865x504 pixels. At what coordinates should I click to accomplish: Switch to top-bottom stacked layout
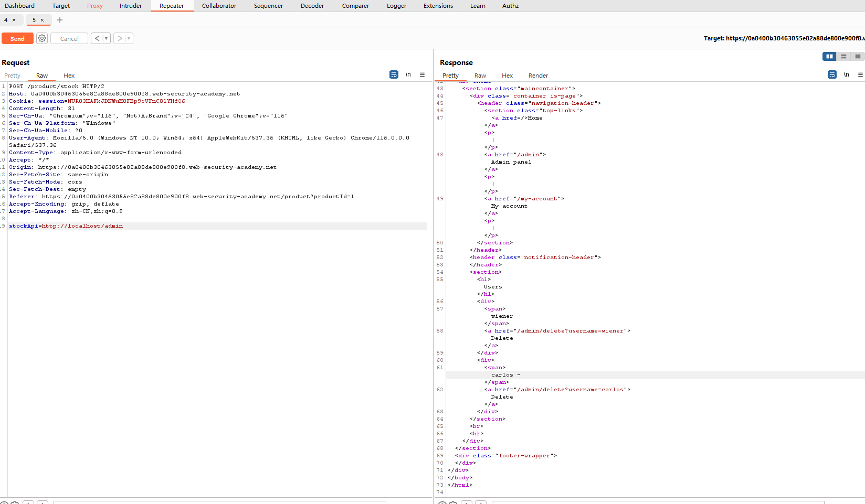(843, 56)
